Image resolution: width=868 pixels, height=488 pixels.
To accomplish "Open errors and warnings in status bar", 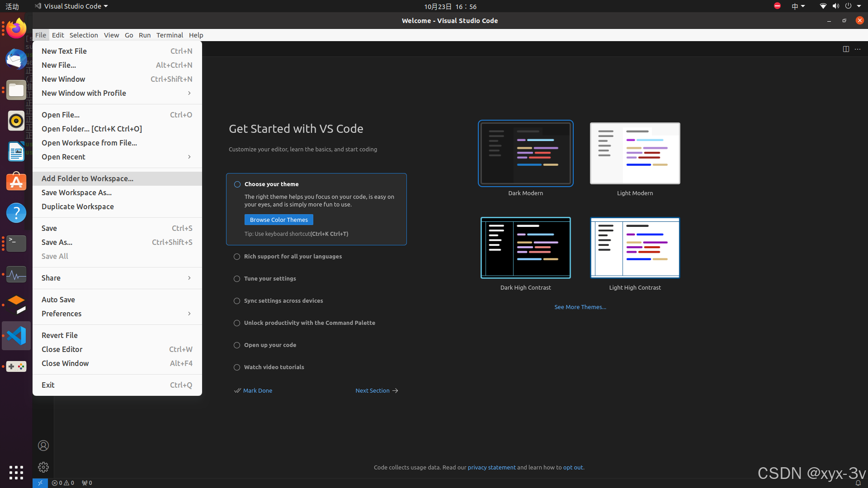I will click(63, 483).
